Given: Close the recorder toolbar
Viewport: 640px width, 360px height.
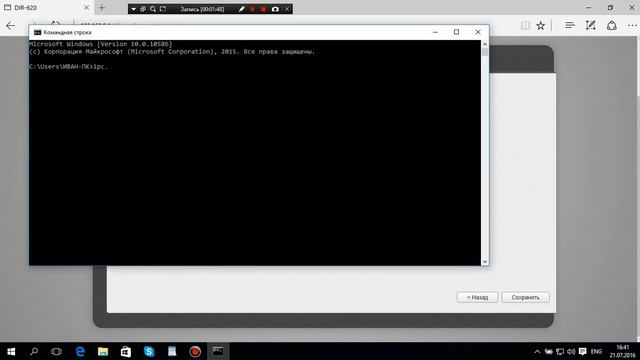Looking at the screenshot, I should pyautogui.click(x=287, y=9).
